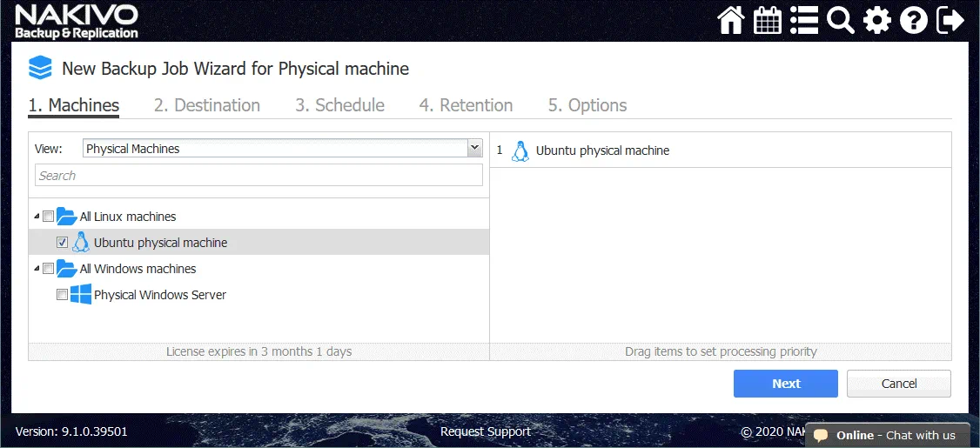Open the calendar icon in header
This screenshot has width=980, height=448.
(x=767, y=20)
